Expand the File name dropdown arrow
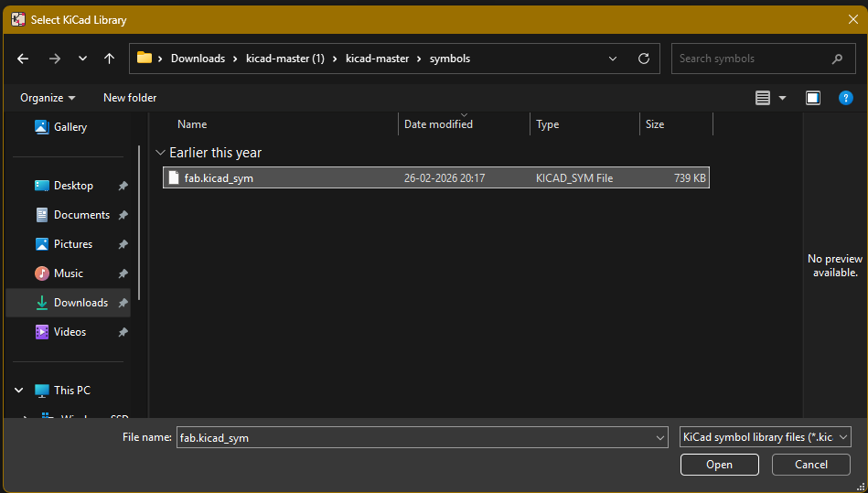The height and width of the screenshot is (493, 868). 659,438
